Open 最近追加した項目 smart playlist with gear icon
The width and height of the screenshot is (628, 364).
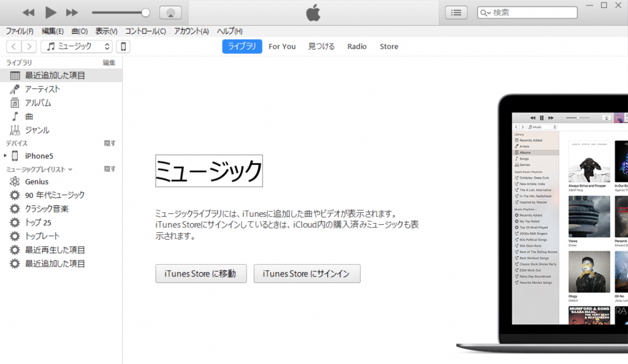point(61,264)
